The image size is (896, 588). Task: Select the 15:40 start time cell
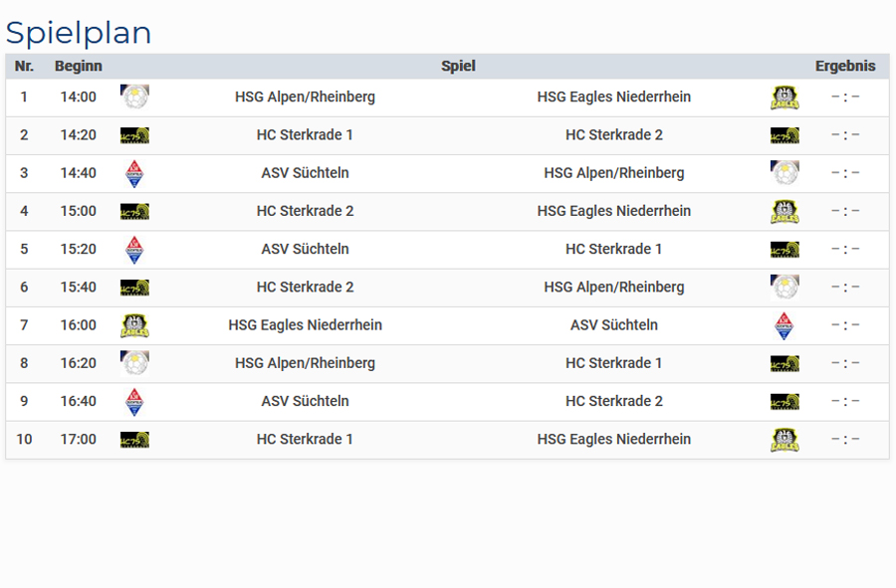(79, 288)
